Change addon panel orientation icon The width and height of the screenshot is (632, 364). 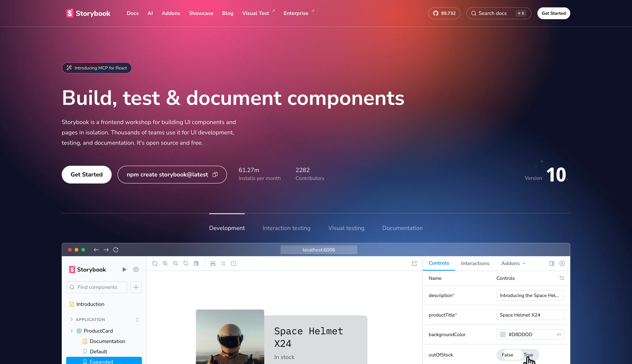[x=552, y=263]
